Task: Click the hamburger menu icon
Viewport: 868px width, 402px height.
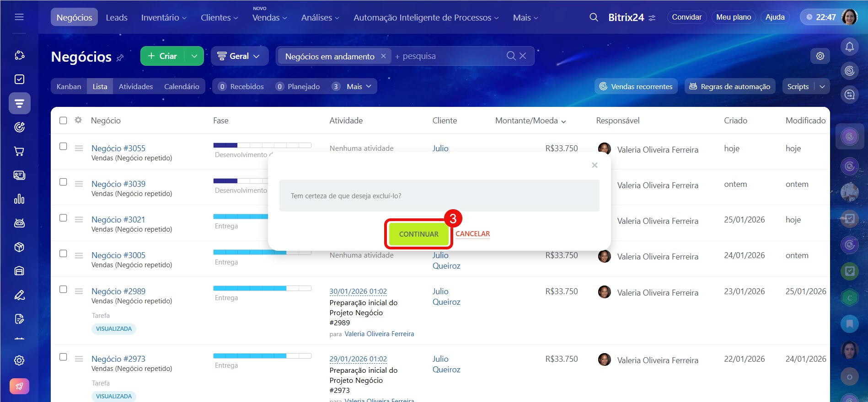Action: pyautogui.click(x=19, y=17)
